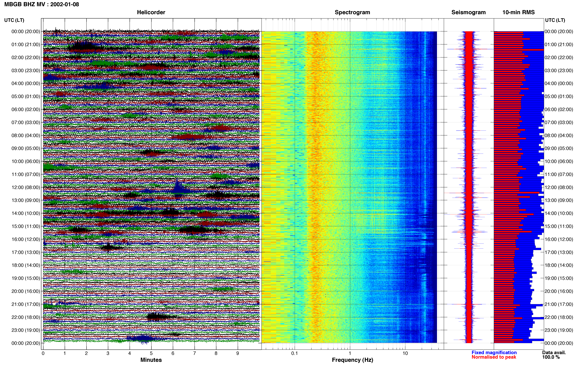Click the '0' tick on Minutes axis
Image resolution: width=588 pixels, height=368 pixels.
pos(43,353)
